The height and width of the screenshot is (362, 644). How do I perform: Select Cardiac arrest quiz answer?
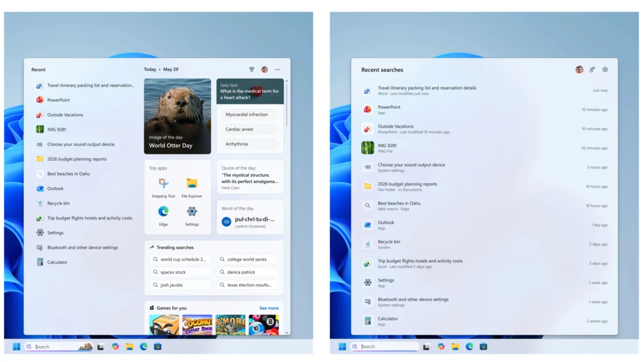[x=250, y=129]
